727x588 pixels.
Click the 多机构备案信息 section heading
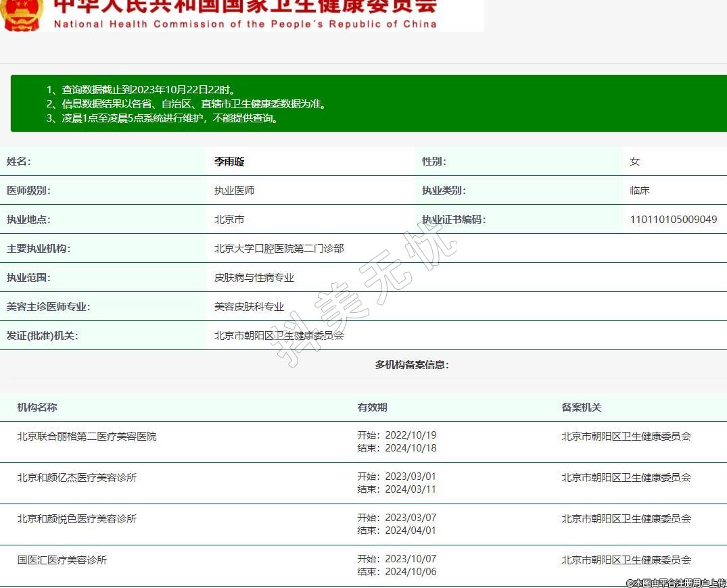pyautogui.click(x=412, y=365)
